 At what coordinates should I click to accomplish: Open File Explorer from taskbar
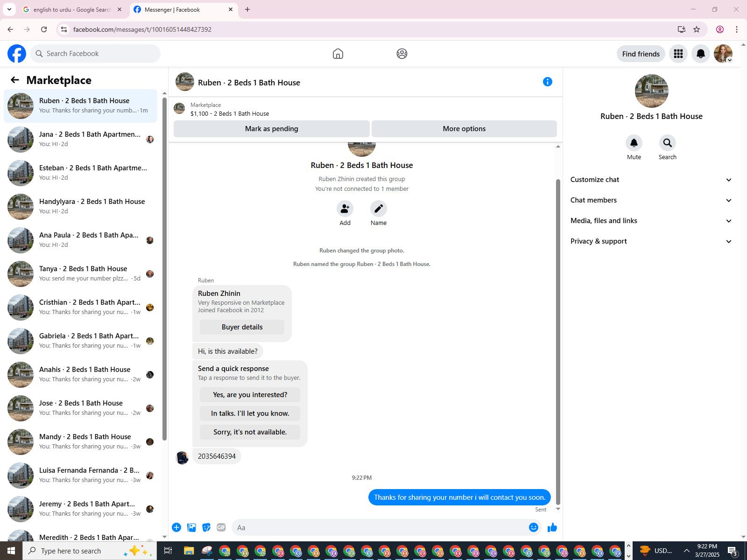189,551
